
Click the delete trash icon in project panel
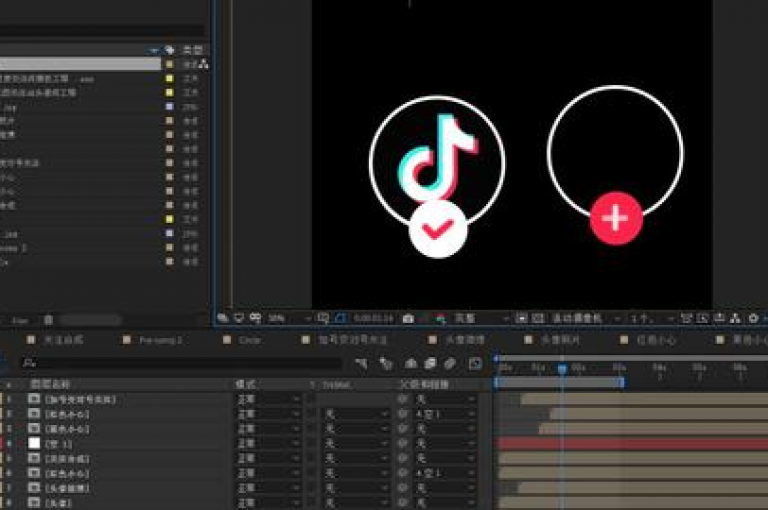coord(48,320)
